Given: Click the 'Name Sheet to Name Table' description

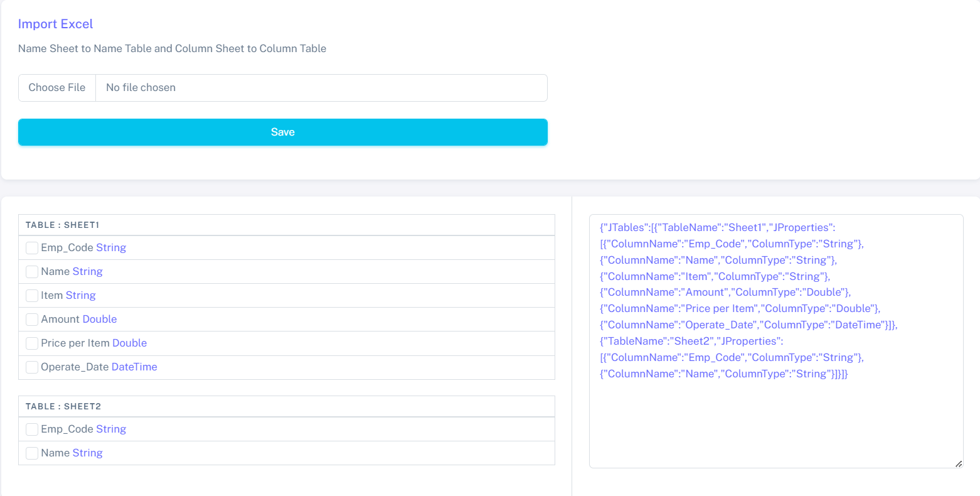Looking at the screenshot, I should click(172, 48).
